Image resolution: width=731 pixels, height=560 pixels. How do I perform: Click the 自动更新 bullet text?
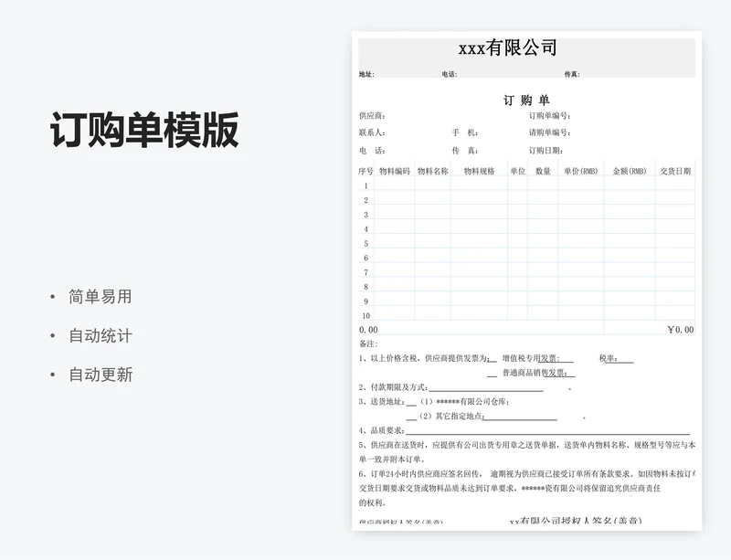point(101,375)
